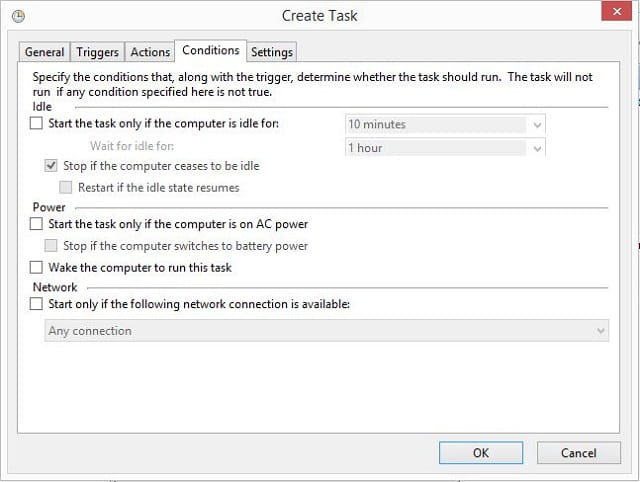
Task: Toggle Stop if computer ceases to be idle
Action: point(51,166)
